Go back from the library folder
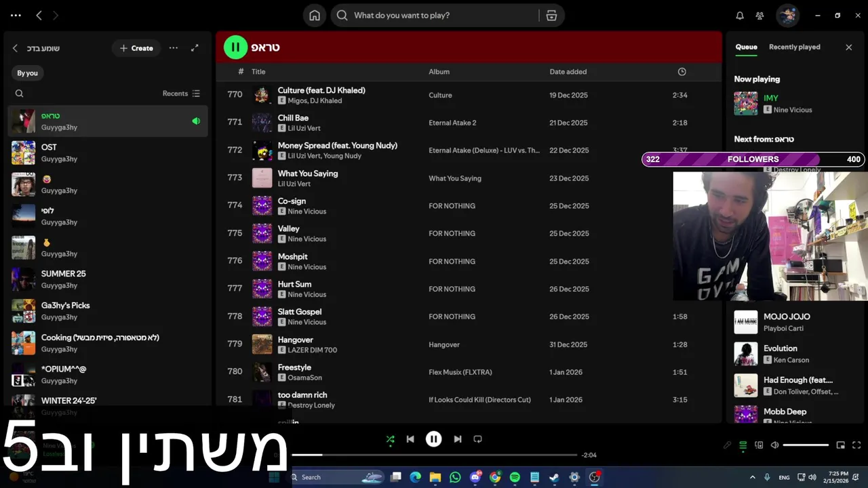Screen dimensions: 868x488 [x=15, y=48]
